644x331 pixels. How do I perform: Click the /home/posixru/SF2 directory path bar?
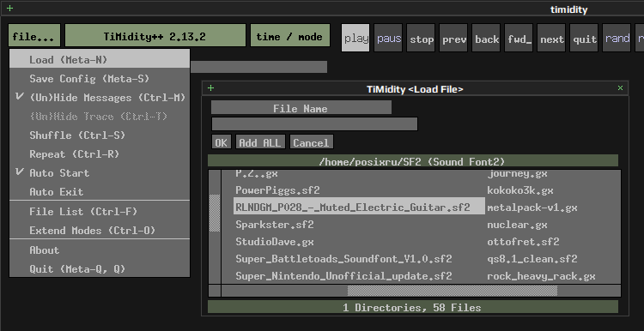coord(412,161)
